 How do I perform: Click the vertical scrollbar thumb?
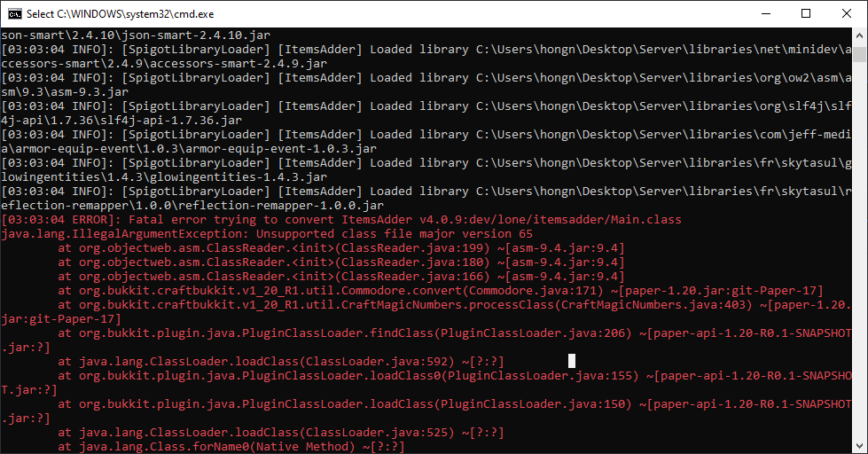point(859,54)
